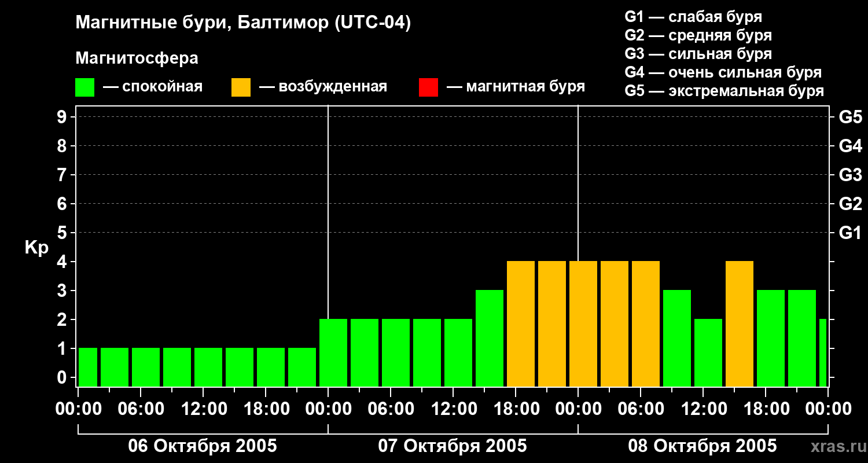The width and height of the screenshot is (868, 463).
Task: Click the «08 Октября 2005» date label
Action: pyautogui.click(x=703, y=446)
